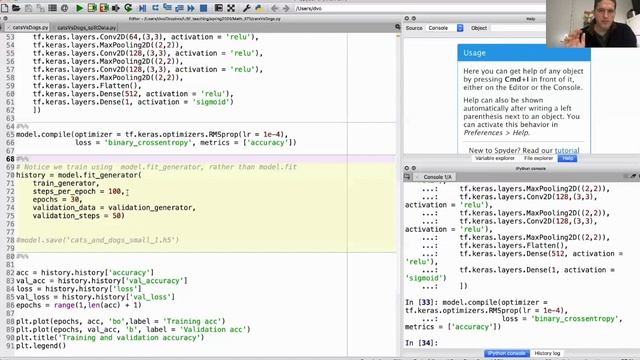The width and height of the screenshot is (640, 360).
Task: Browse console tabs icon left of Console 1/A
Action: pyautogui.click(x=407, y=177)
